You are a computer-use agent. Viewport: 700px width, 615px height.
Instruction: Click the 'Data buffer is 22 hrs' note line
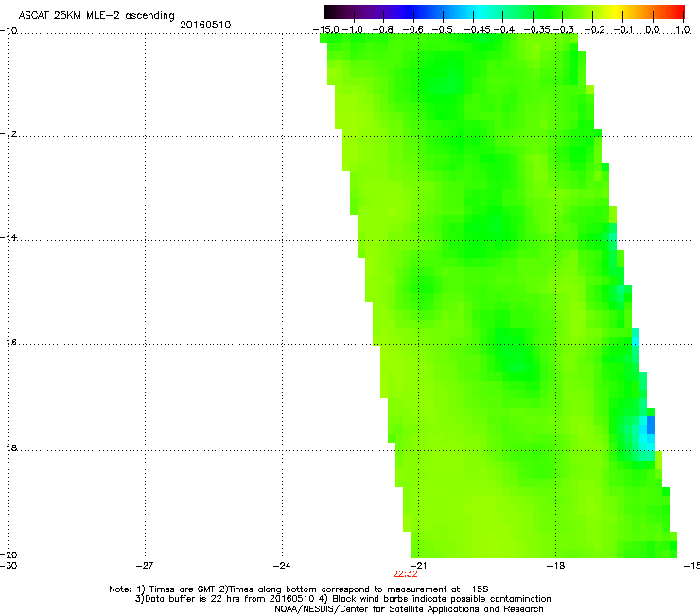point(342,599)
